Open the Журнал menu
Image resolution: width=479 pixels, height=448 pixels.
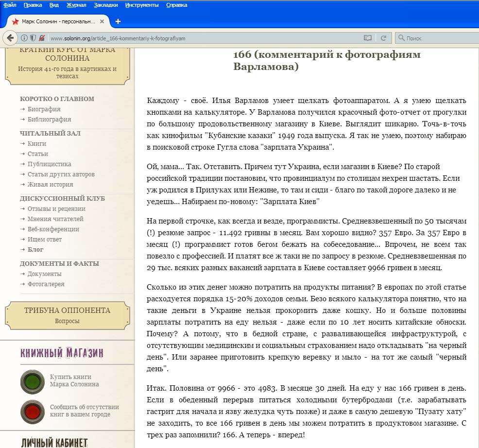tap(76, 5)
